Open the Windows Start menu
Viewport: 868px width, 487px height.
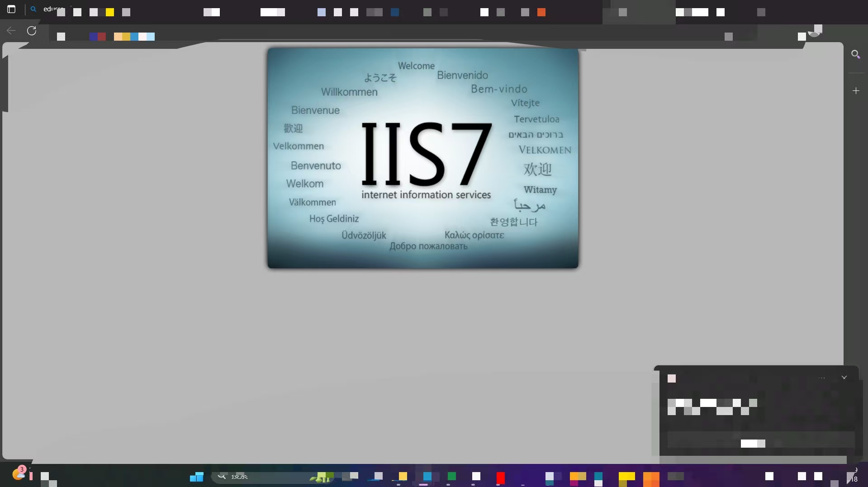tap(196, 477)
